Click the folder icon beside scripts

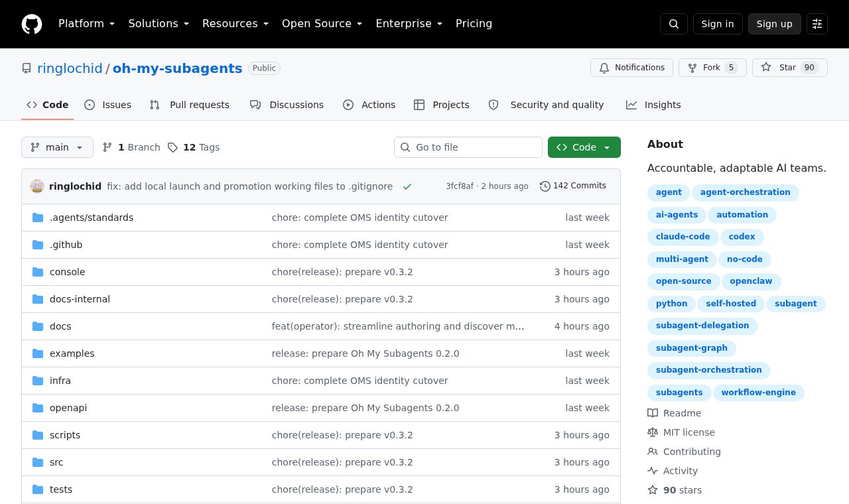pos(38,435)
